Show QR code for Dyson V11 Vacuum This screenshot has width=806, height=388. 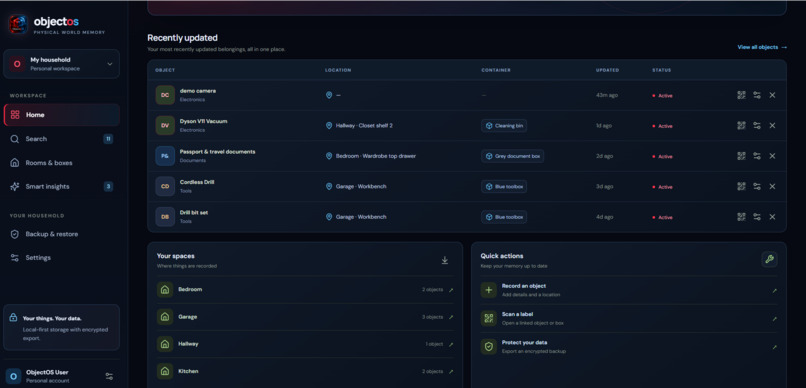[x=741, y=125]
